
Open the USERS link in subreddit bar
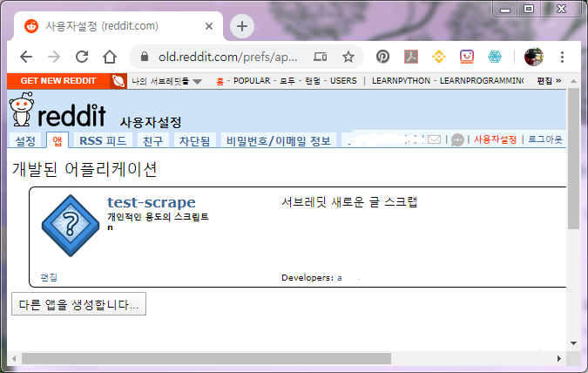[343, 81]
